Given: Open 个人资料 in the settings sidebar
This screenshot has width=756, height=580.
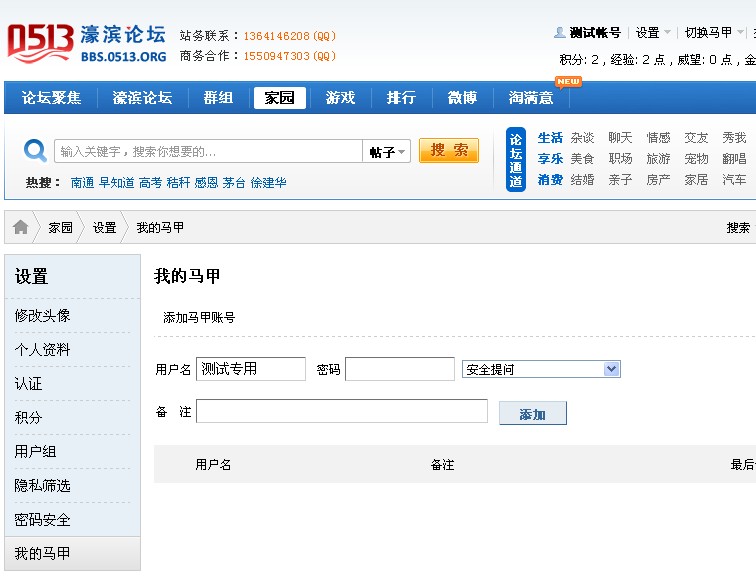Looking at the screenshot, I should [x=42, y=350].
